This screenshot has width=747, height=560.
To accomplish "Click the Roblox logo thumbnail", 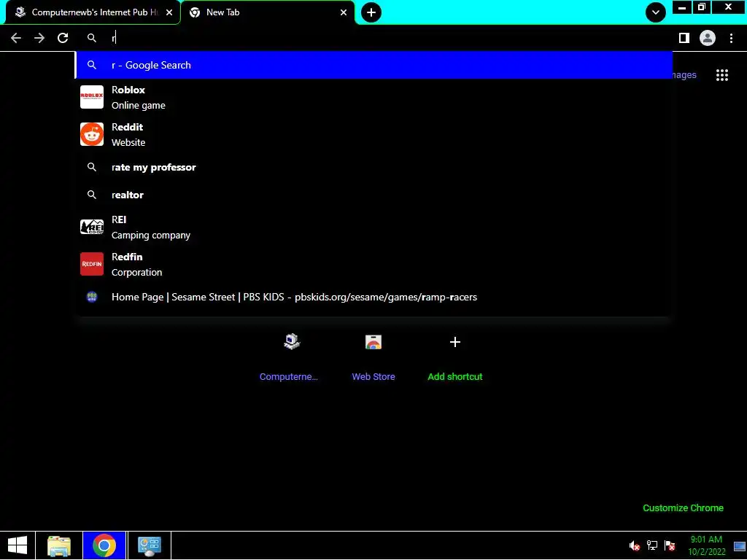I will (92, 97).
